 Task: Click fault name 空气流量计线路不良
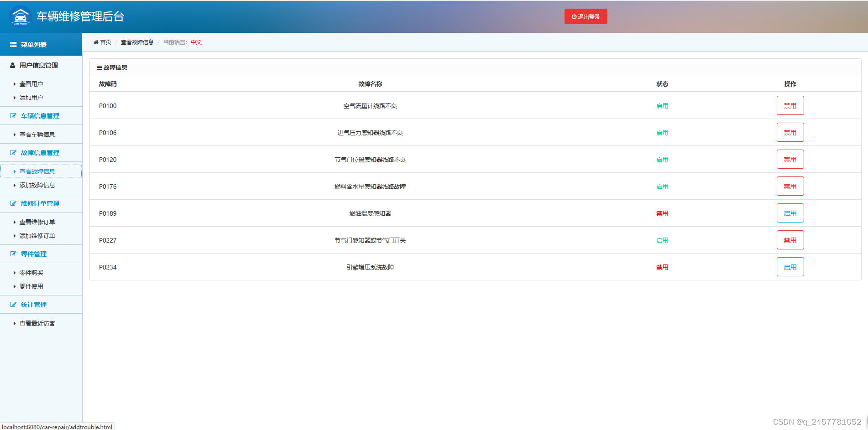pos(370,106)
